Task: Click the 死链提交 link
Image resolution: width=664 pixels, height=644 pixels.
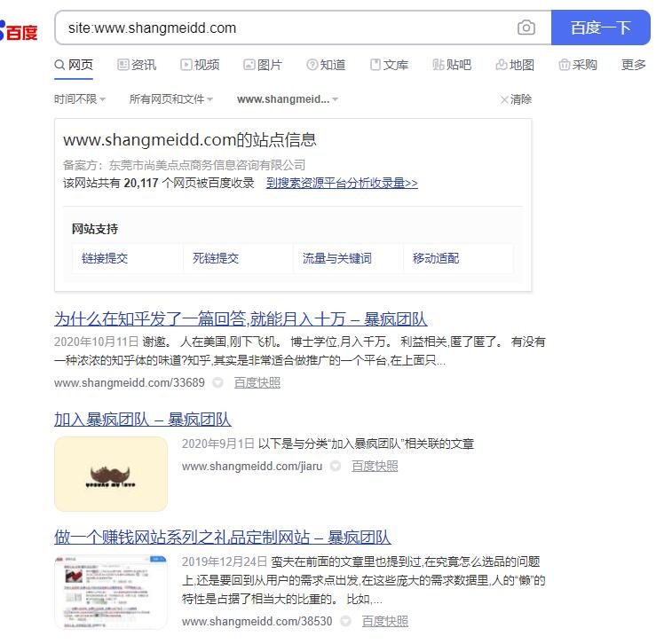Action: (x=216, y=258)
